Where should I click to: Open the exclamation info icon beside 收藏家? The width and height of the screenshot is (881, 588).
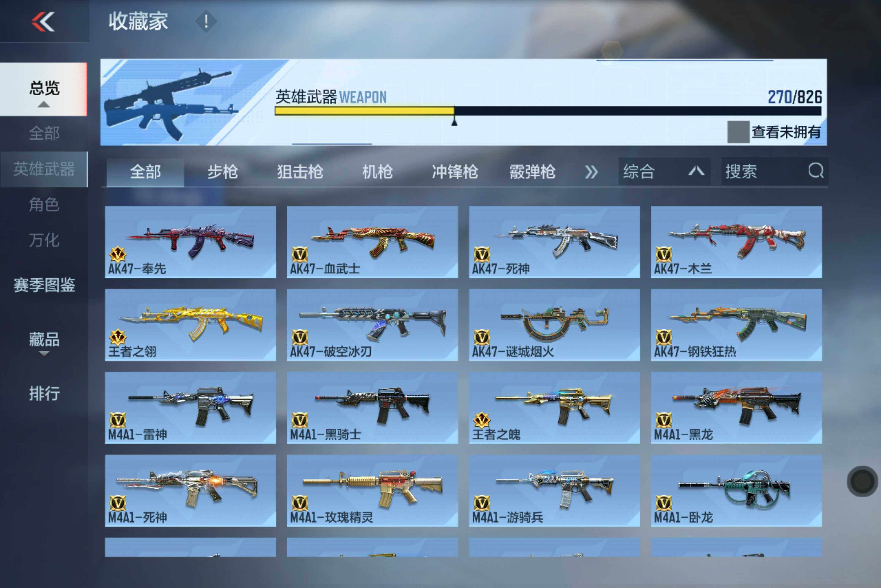[206, 21]
